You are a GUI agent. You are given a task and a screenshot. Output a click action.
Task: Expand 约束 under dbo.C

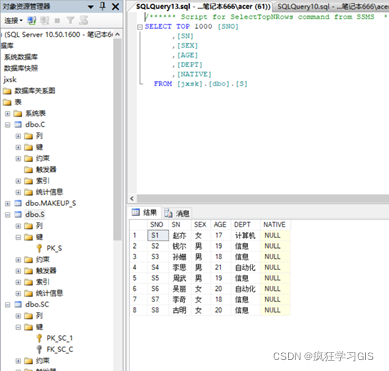18,159
